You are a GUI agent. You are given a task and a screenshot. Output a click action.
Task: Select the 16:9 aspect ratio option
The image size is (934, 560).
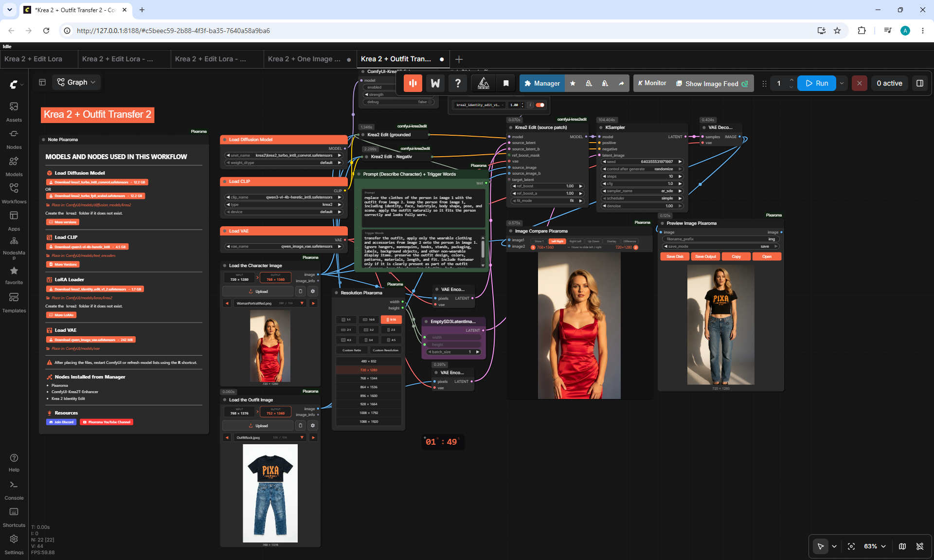(x=370, y=320)
